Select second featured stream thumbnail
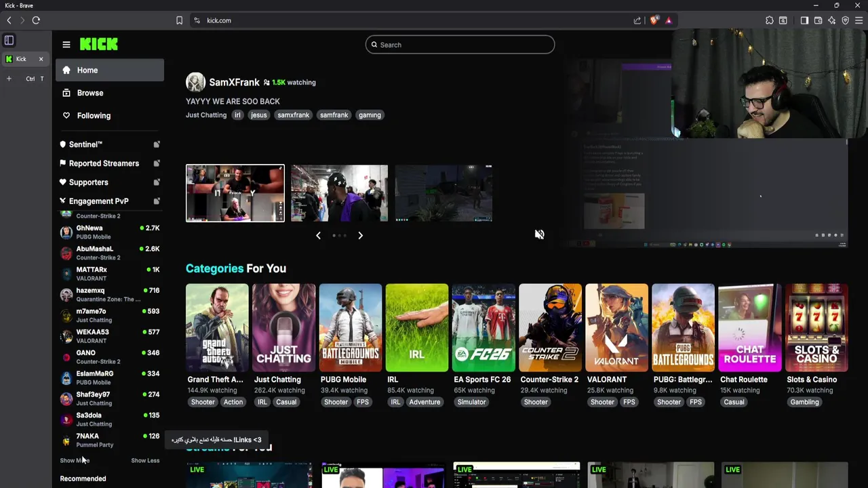The height and width of the screenshot is (488, 868). point(340,193)
